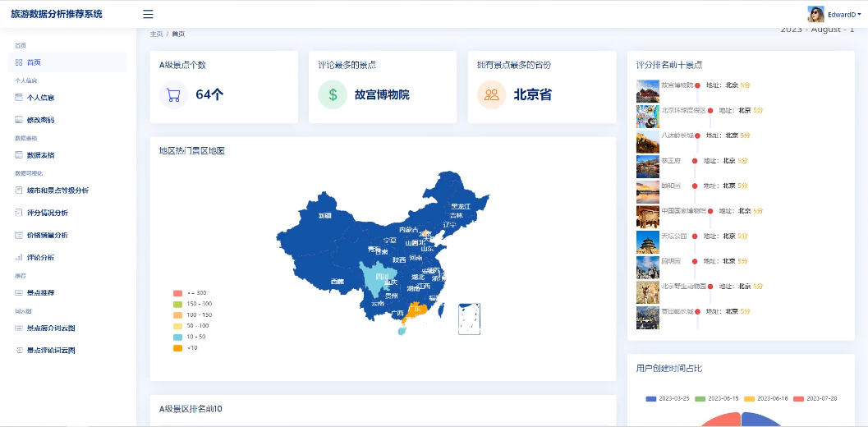This screenshot has width=868, height=427.
Task: Click the green dollar sign icon
Action: [x=332, y=94]
